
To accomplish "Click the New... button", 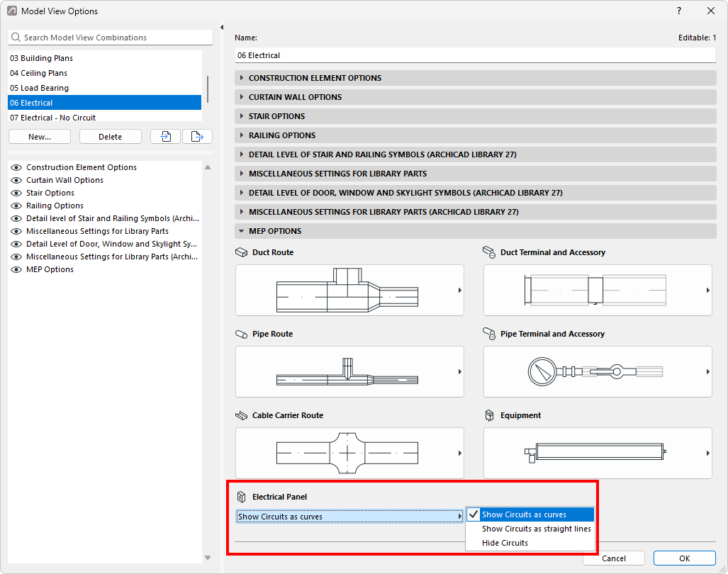I will pos(40,137).
